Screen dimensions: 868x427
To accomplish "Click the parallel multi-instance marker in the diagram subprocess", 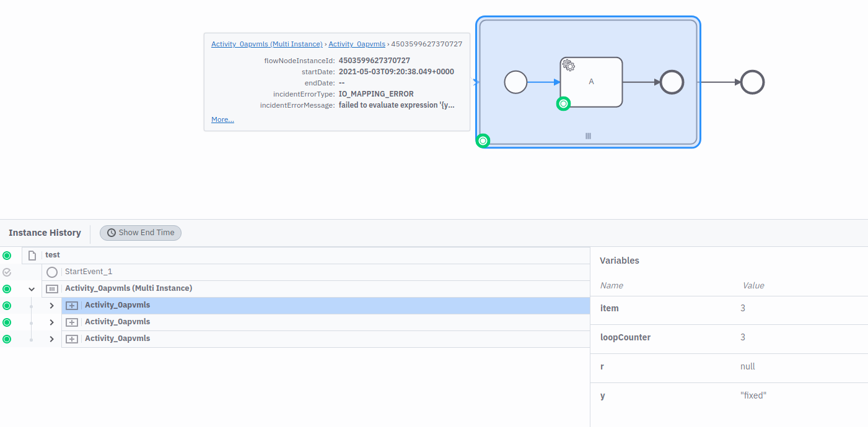I will [x=587, y=136].
